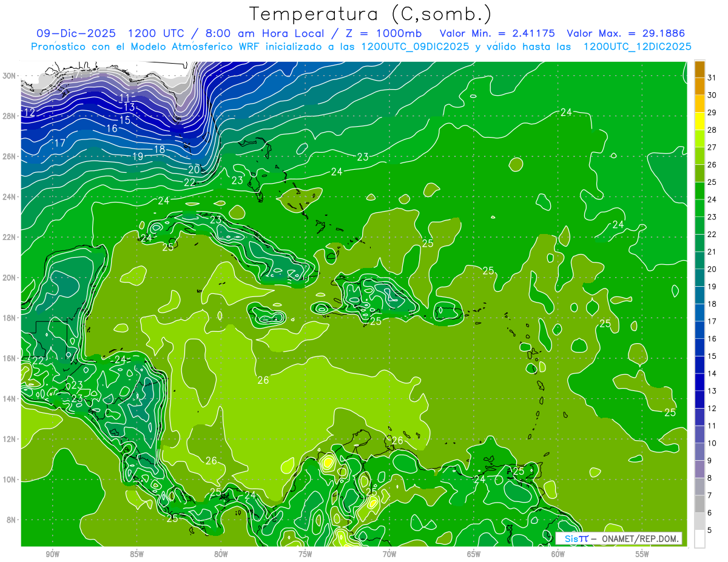Click the colorbar scale label 29
728x562 pixels.
click(x=712, y=112)
